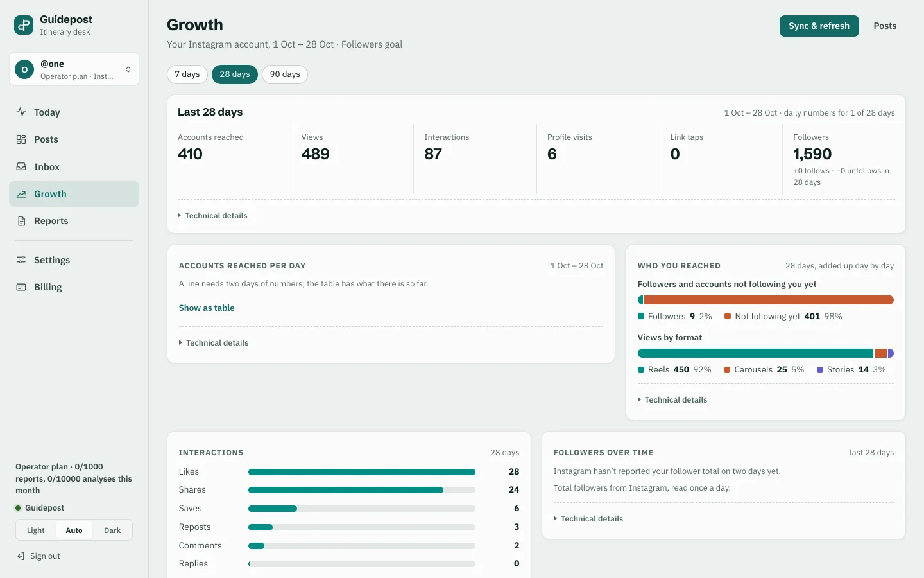The height and width of the screenshot is (578, 924).
Task: Switch theme to Dark
Action: click(112, 530)
